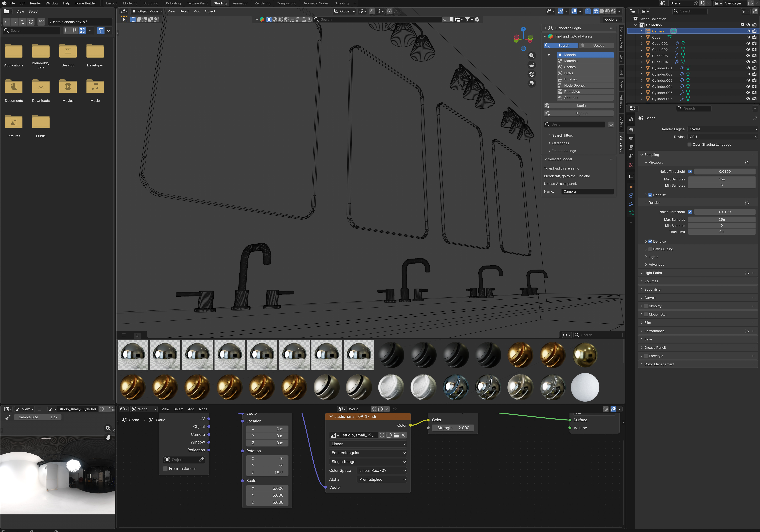
Task: Click the Mapping Rotation Z 195° field
Action: pyautogui.click(x=267, y=473)
